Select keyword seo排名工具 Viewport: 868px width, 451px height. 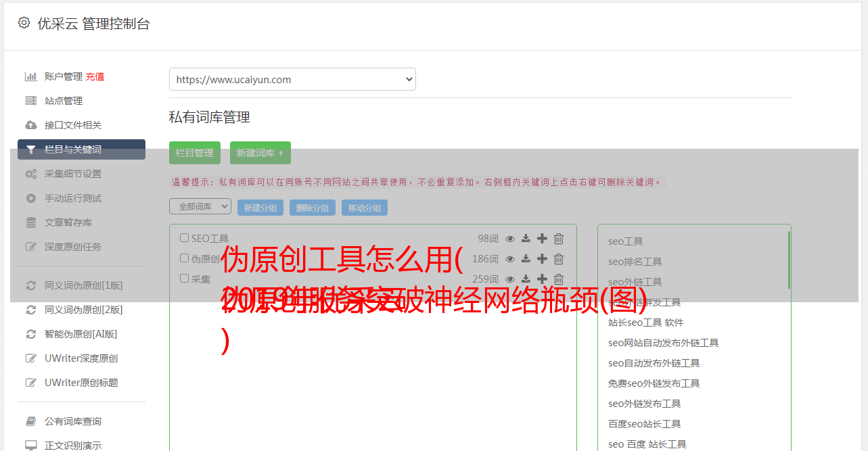(x=635, y=262)
